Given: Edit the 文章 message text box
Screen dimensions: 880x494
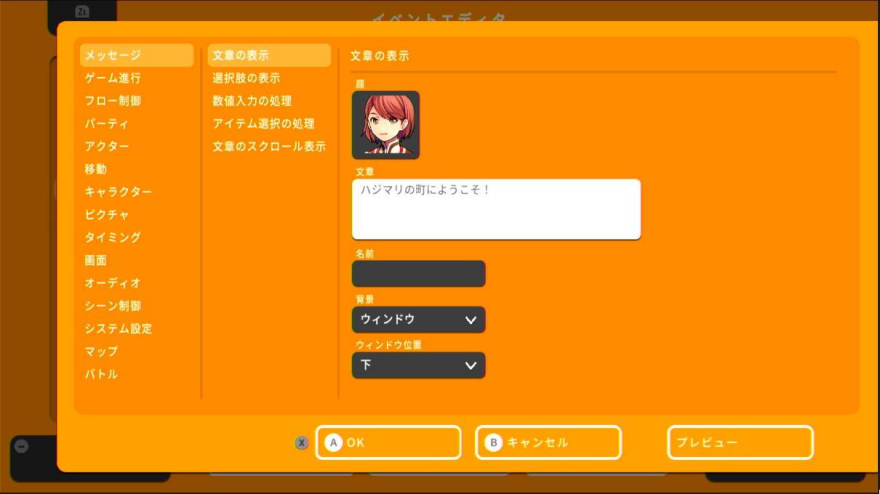Looking at the screenshot, I should 496,209.
